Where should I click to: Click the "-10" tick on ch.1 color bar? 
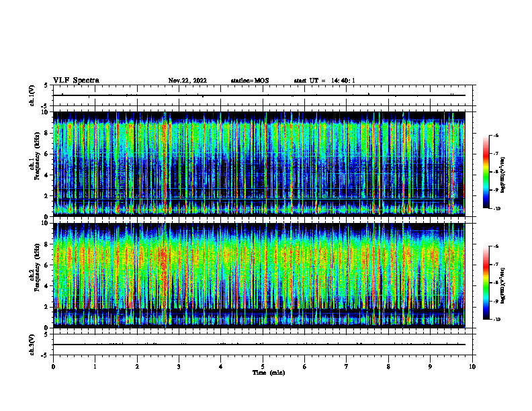click(x=496, y=209)
